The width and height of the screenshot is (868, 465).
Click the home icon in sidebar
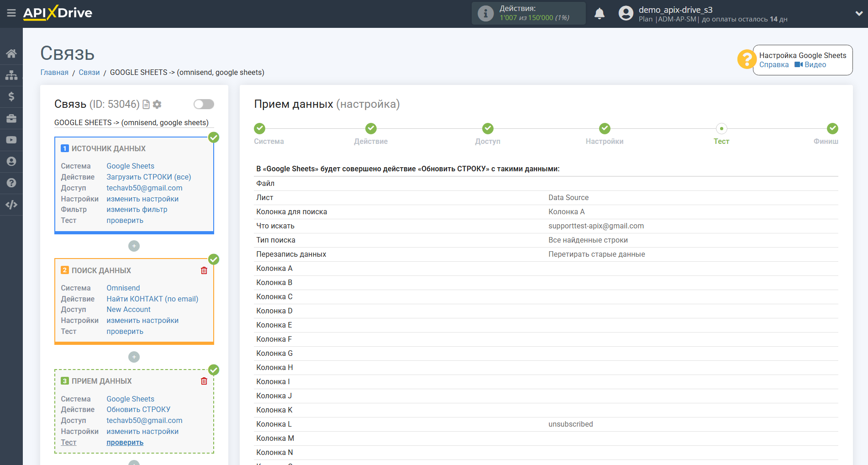(x=11, y=53)
